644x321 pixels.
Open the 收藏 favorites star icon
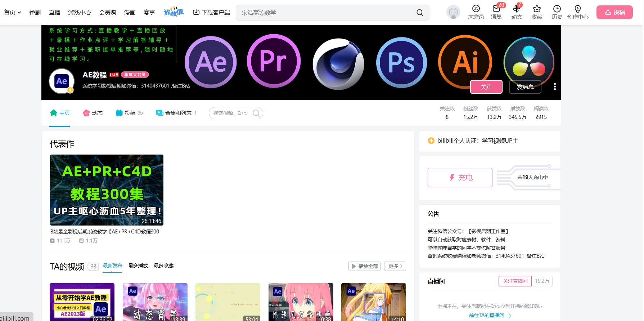coord(537,9)
